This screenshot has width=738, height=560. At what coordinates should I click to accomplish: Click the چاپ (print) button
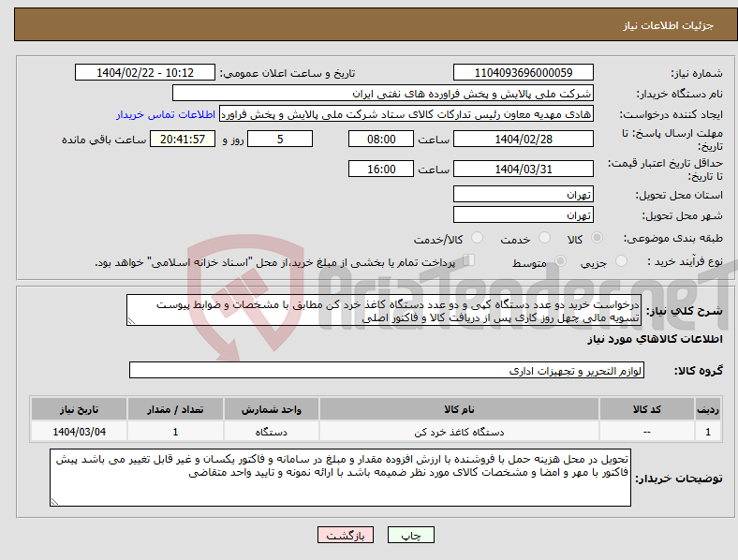[x=410, y=535]
